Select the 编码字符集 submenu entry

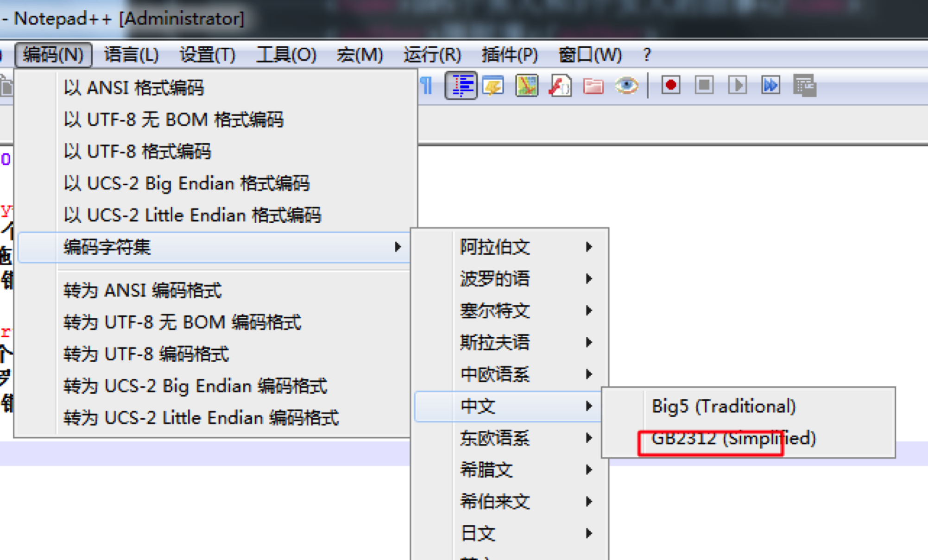coord(215,247)
